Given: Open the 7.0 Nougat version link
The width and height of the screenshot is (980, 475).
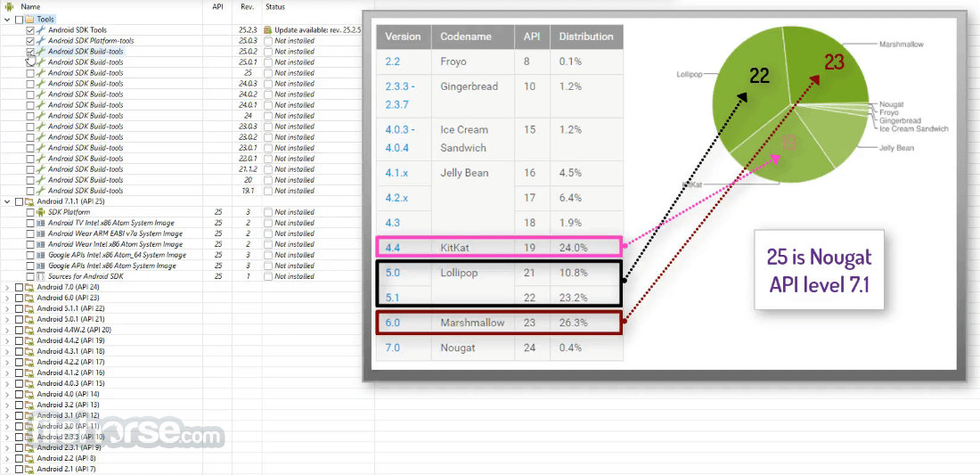Looking at the screenshot, I should [393, 348].
